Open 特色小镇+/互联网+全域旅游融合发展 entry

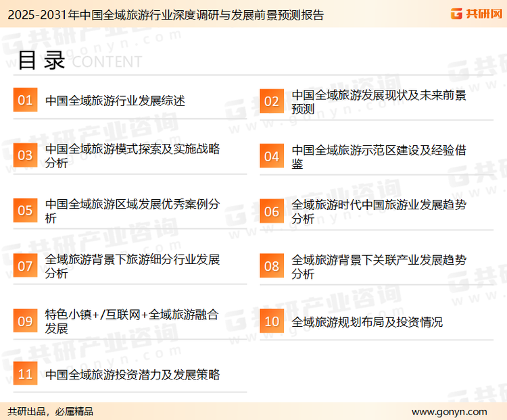[x=132, y=321]
